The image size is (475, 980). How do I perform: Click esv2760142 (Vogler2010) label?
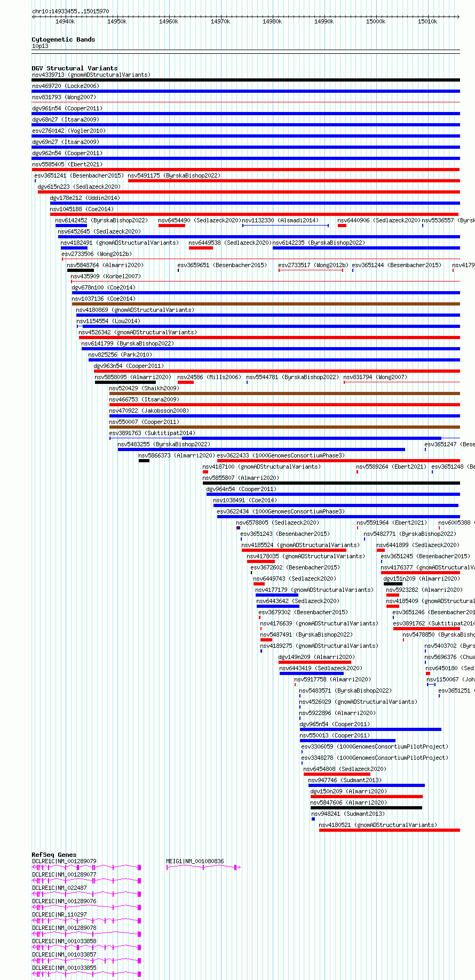[x=69, y=131]
